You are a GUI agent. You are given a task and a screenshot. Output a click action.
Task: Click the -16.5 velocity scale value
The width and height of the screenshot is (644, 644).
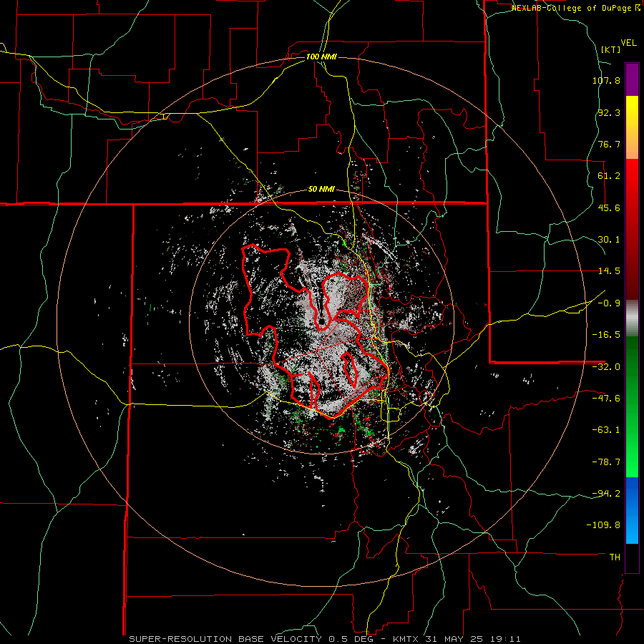606,335
